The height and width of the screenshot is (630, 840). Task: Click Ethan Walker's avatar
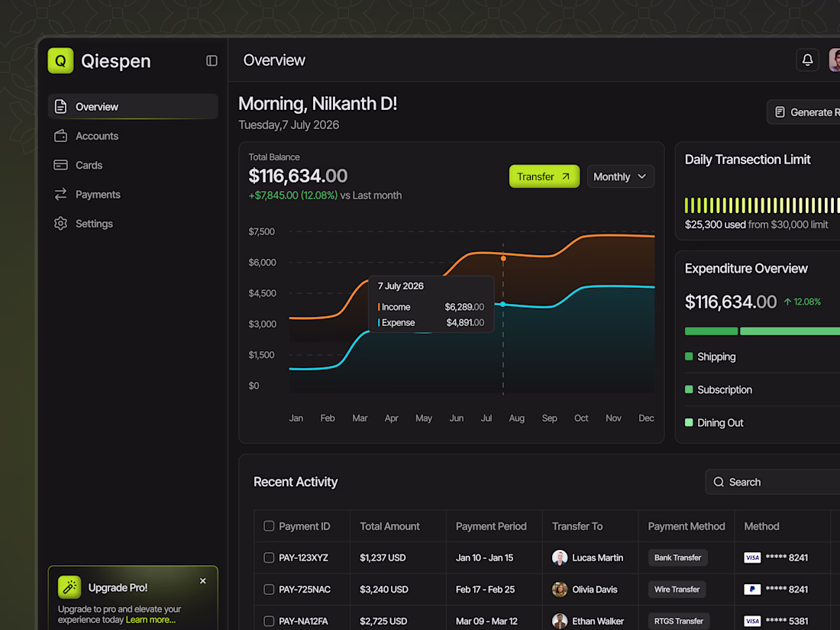point(560,621)
